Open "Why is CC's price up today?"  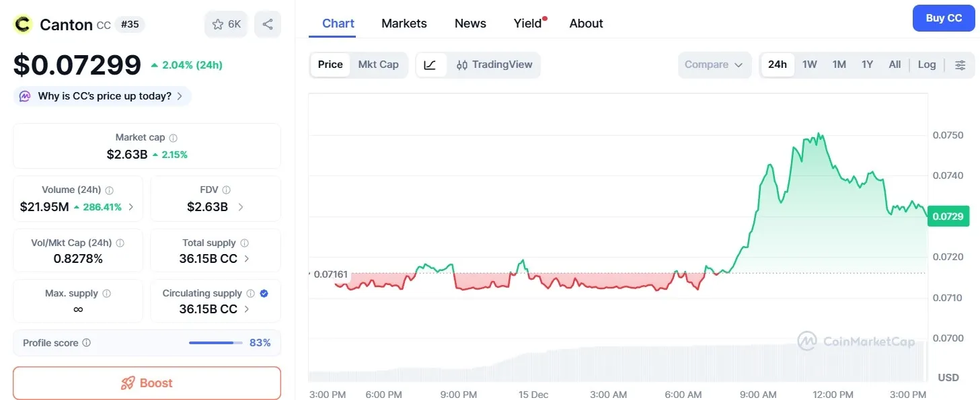[x=102, y=96]
